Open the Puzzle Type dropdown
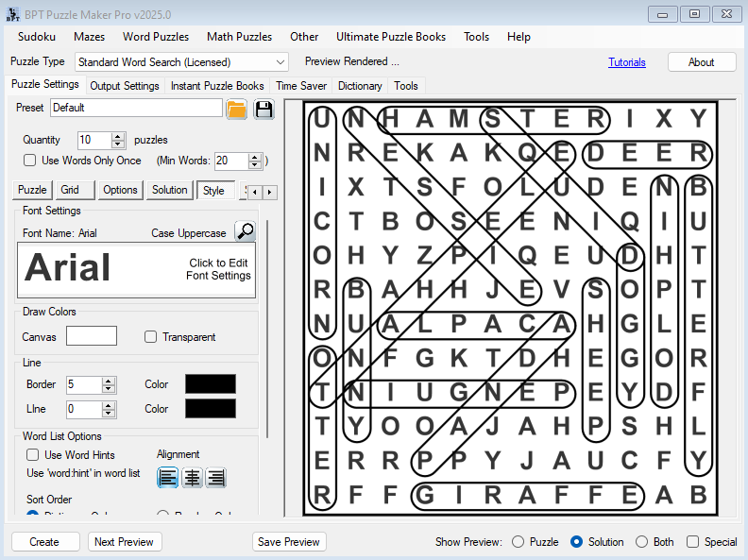Screen dimensions: 748x560 click(280, 62)
